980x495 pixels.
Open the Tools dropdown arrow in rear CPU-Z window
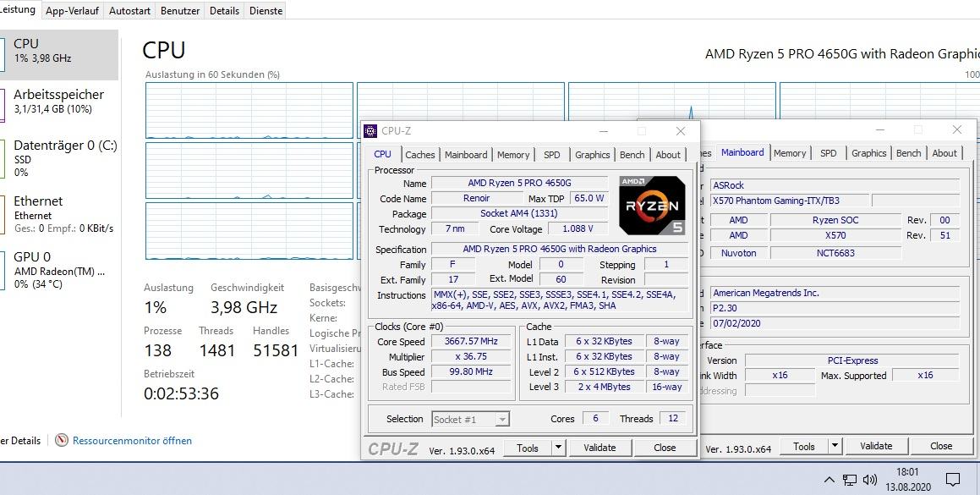(835, 446)
